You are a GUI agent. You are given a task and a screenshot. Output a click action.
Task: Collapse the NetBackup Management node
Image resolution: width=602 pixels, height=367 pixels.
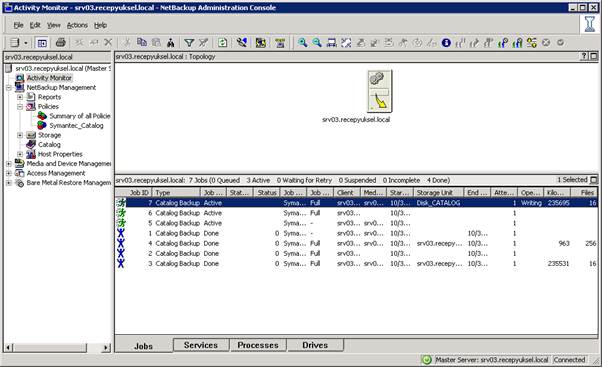pyautogui.click(x=8, y=88)
